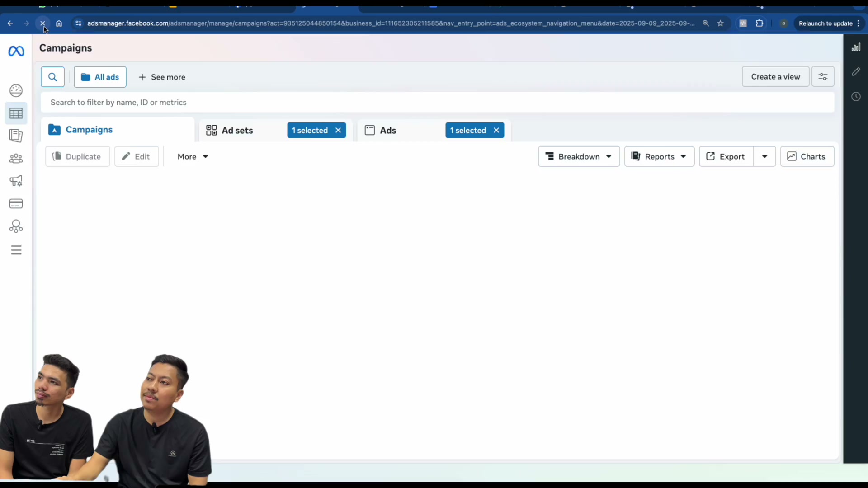The image size is (868, 488).
Task: Click the Meta logo icon
Action: [16, 52]
